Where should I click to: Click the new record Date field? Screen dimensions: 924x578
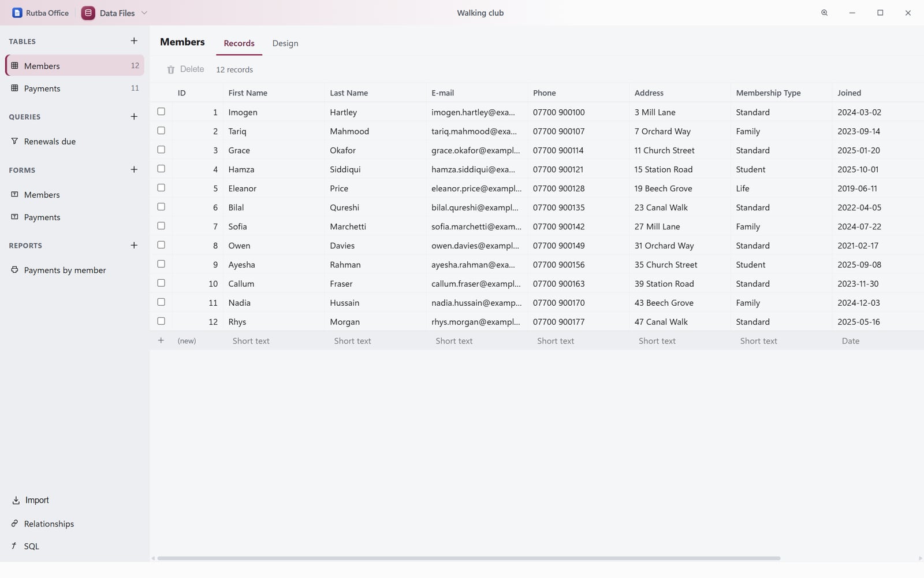point(878,341)
